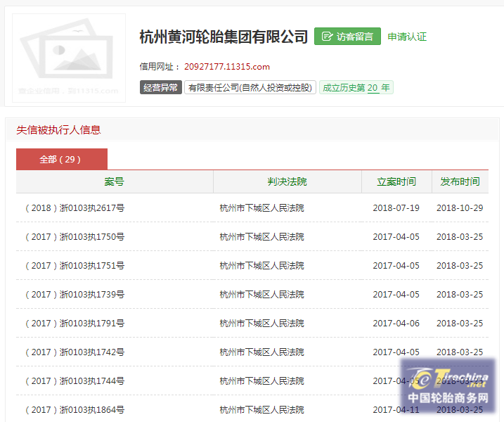
Task: Click case (2017)浙0103执1791号
Action: (75, 324)
